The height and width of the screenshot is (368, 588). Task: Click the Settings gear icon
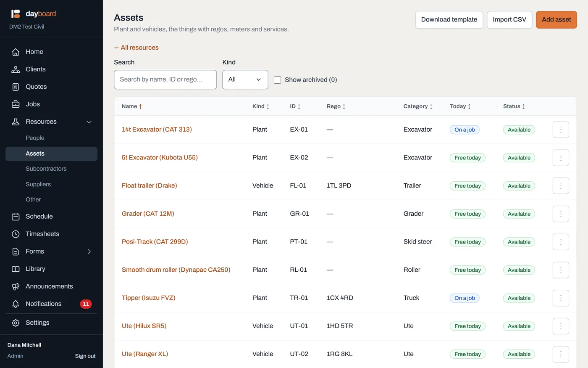pos(16,323)
